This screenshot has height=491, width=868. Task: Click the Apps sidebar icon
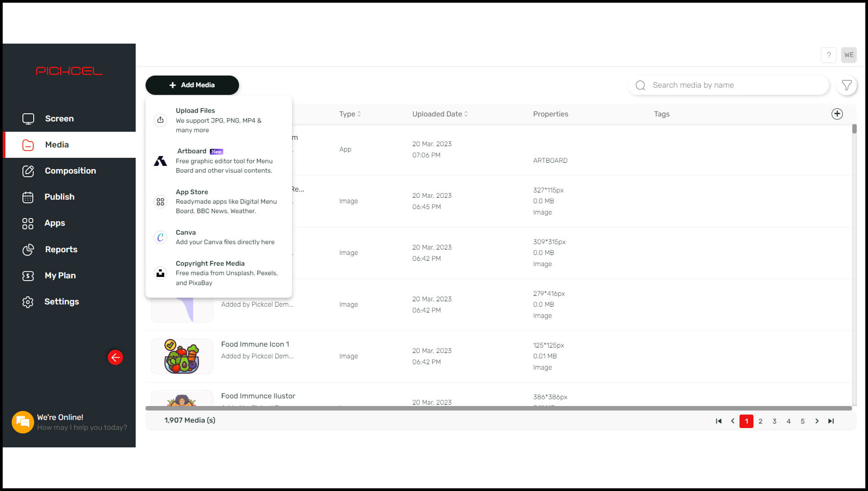(x=28, y=223)
